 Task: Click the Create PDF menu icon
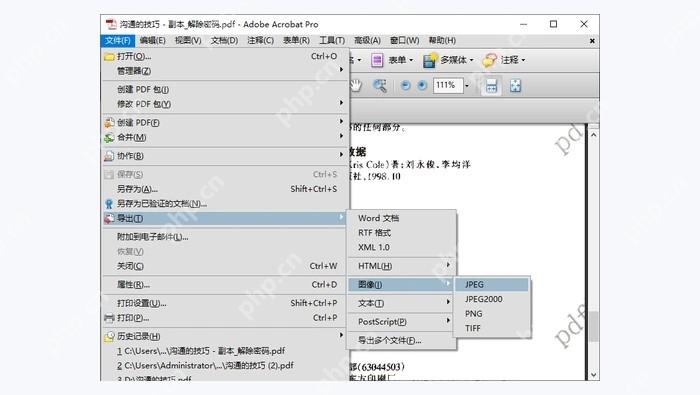(109, 123)
